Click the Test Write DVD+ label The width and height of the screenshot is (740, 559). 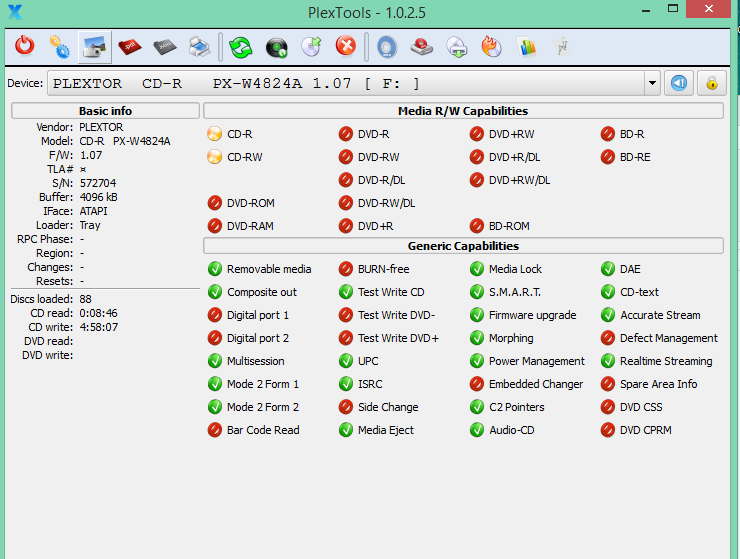point(398,338)
